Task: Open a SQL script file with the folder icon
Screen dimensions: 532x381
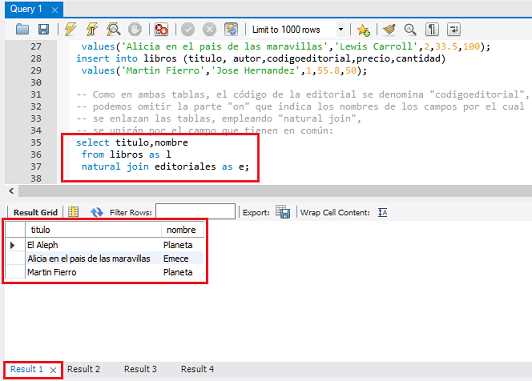Action: (22, 30)
